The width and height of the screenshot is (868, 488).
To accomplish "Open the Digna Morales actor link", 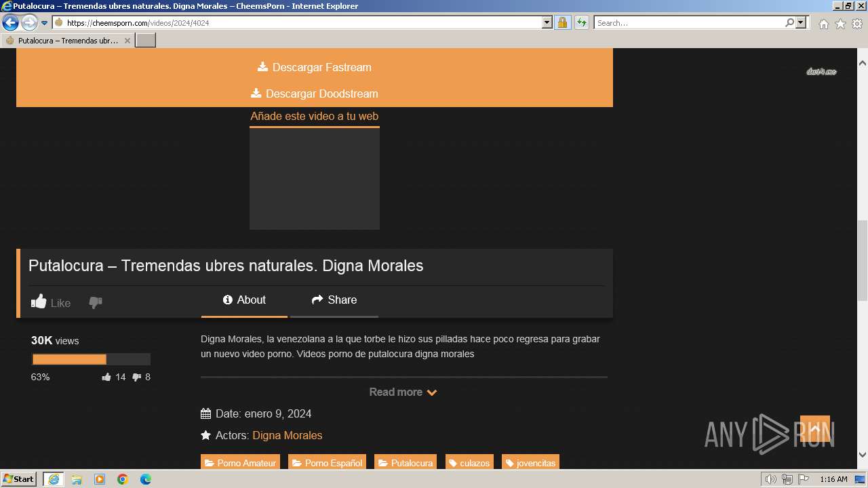I will click(x=288, y=435).
